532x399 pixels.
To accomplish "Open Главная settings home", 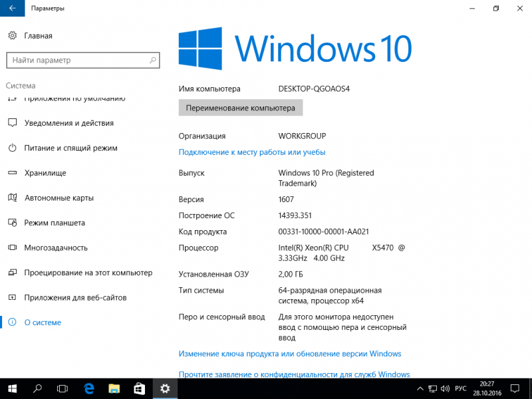I will coord(38,36).
